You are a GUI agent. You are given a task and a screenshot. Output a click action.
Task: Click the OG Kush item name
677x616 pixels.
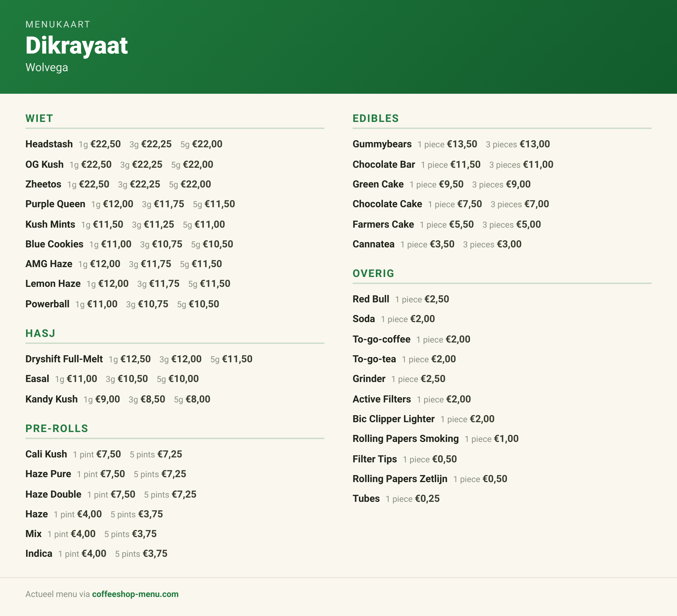(x=44, y=165)
